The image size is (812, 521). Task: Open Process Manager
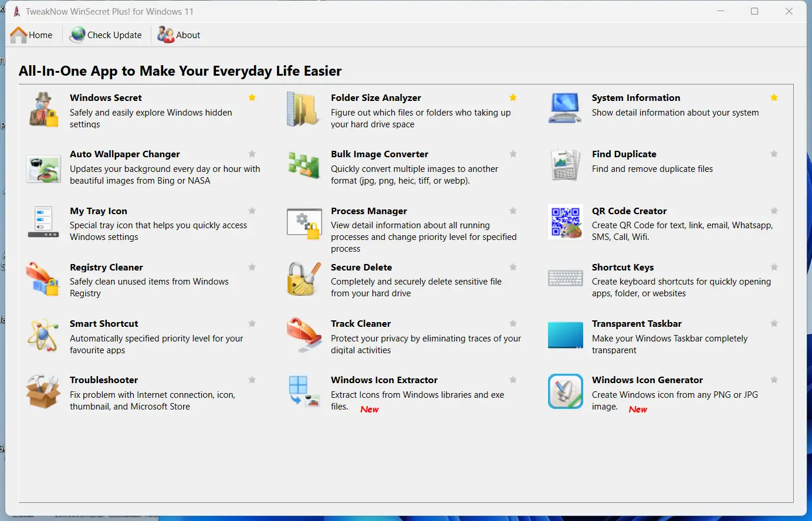coord(369,211)
